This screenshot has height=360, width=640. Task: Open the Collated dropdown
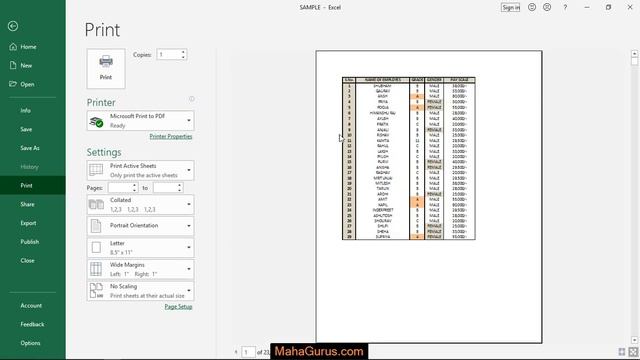pos(140,204)
